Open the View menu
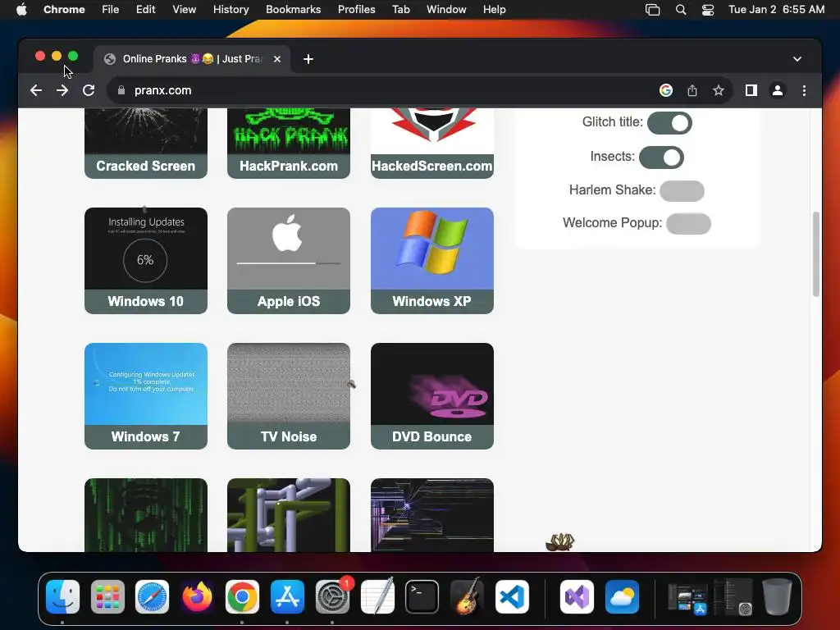840x630 pixels. pyautogui.click(x=184, y=10)
